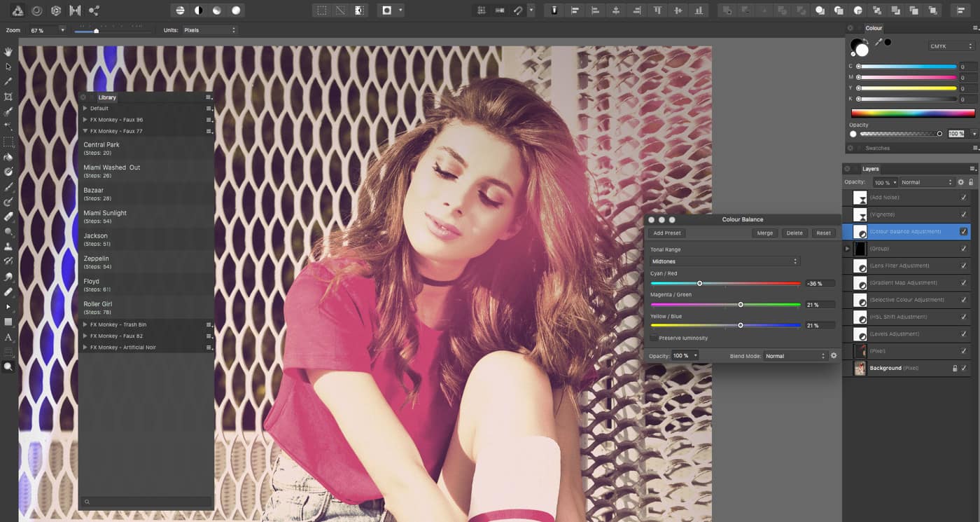The width and height of the screenshot is (980, 522).
Task: Select the Move tool
Action: pos(8,67)
